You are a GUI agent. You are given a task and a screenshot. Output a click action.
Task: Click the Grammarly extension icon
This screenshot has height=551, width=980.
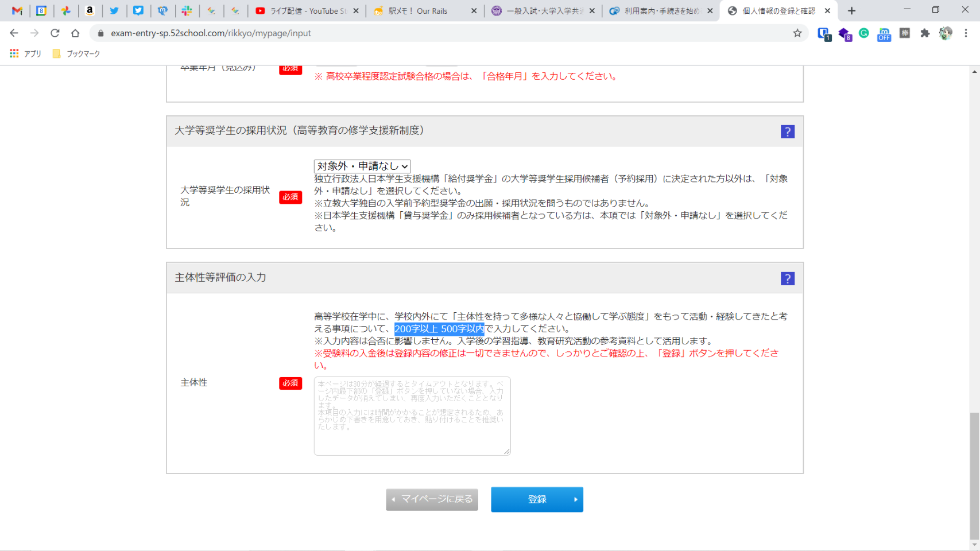(x=863, y=33)
